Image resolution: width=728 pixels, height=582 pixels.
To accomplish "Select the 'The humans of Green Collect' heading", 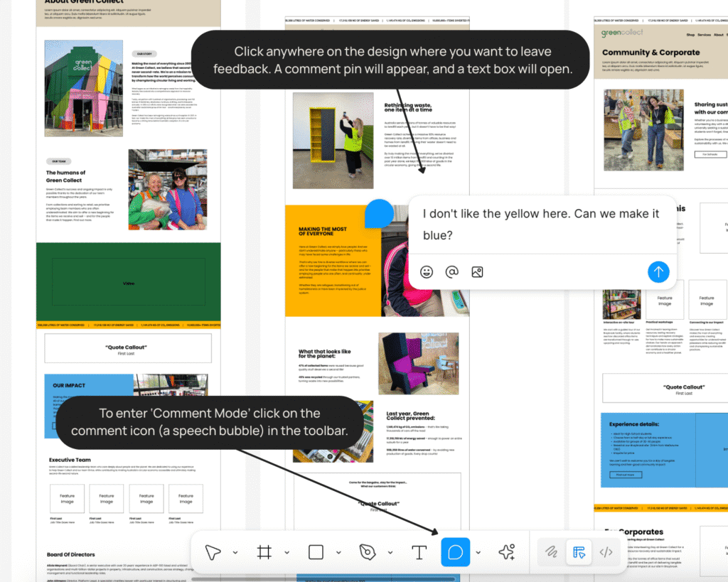I will 65,176.
